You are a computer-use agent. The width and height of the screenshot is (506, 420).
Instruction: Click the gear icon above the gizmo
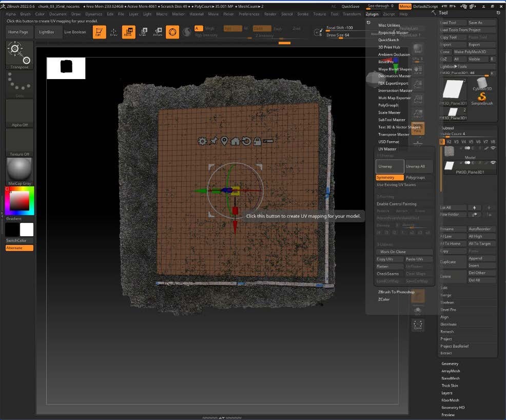203,141
